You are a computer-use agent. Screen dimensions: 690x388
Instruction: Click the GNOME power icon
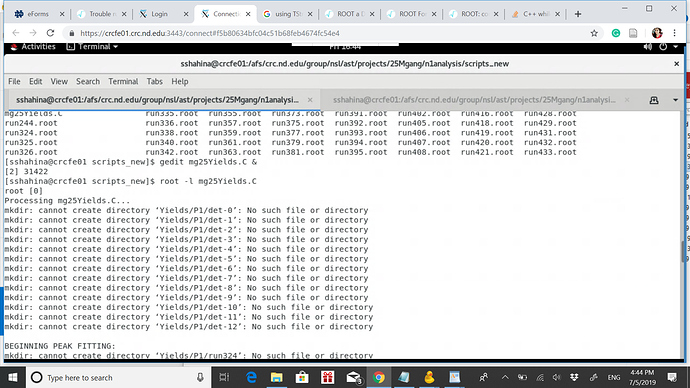tap(663, 47)
